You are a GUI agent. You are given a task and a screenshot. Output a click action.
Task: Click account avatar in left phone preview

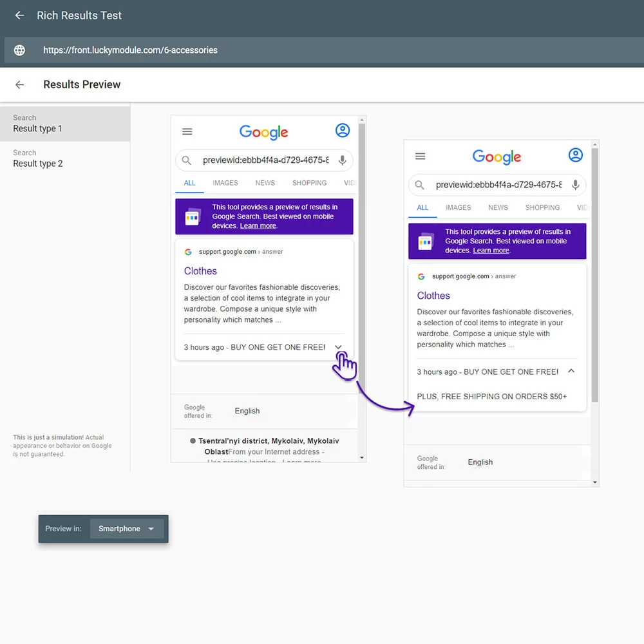tap(343, 131)
